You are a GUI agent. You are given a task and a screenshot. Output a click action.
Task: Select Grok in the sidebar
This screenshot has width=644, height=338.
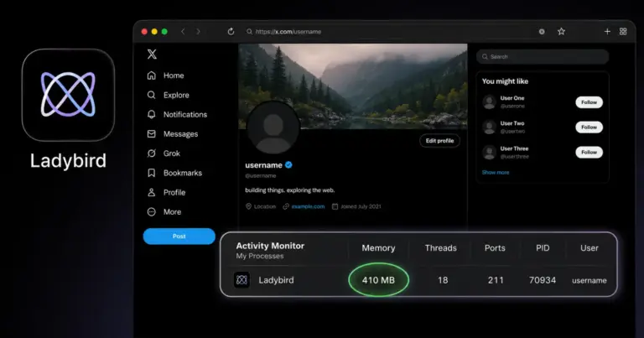pos(164,153)
